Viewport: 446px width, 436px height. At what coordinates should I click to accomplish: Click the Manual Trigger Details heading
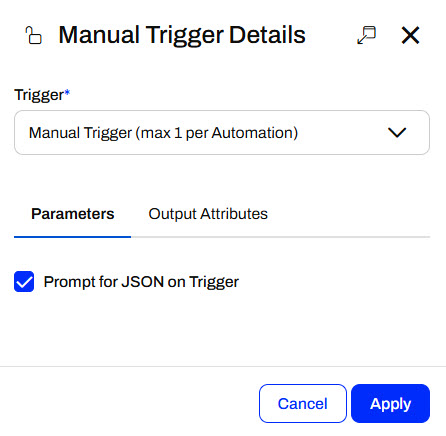pos(182,35)
